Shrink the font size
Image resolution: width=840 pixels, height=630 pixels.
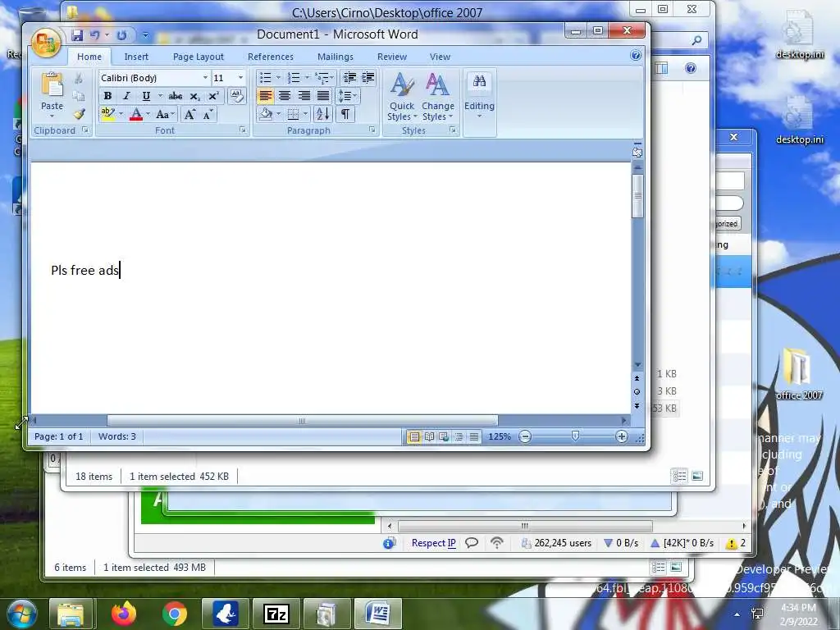[x=208, y=114]
